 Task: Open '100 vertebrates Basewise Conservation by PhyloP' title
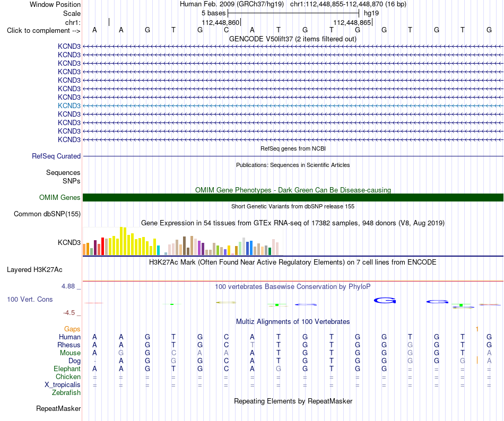292,286
